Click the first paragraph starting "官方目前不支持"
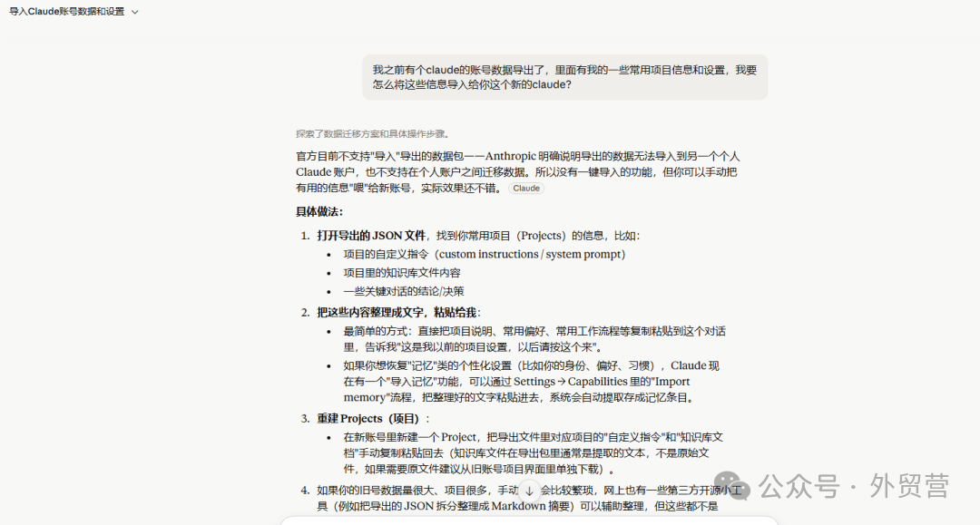980x525 pixels. pos(518,172)
